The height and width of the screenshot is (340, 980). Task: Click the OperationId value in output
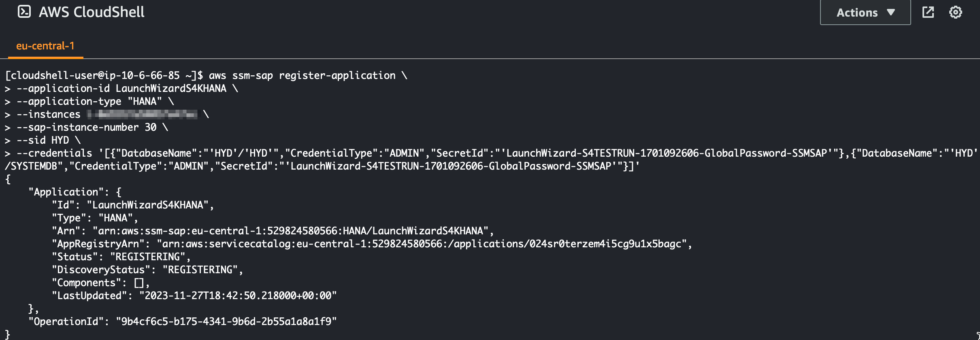[226, 321]
